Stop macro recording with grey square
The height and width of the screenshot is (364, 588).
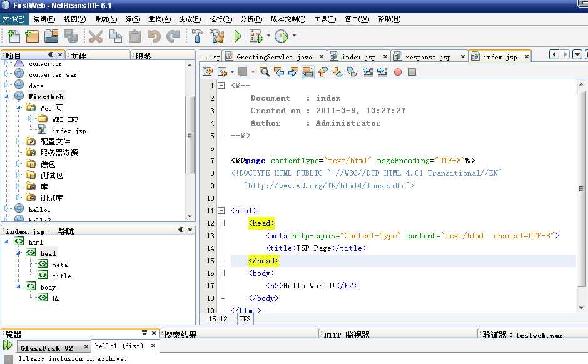(x=412, y=72)
